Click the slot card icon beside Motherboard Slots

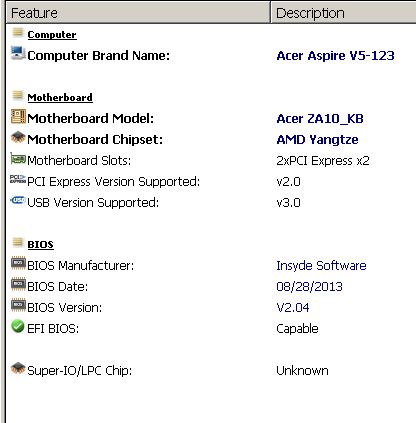[18, 158]
